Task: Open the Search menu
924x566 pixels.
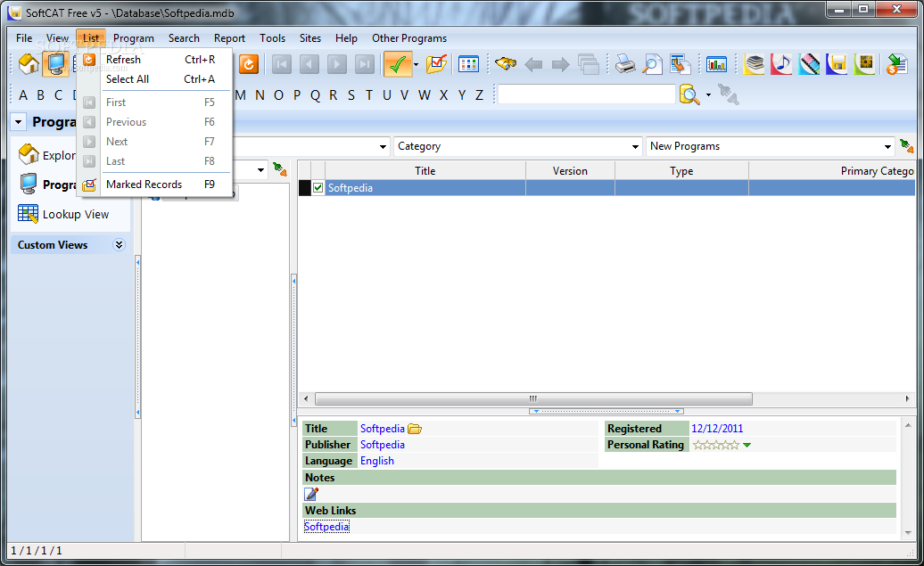Action: click(184, 38)
